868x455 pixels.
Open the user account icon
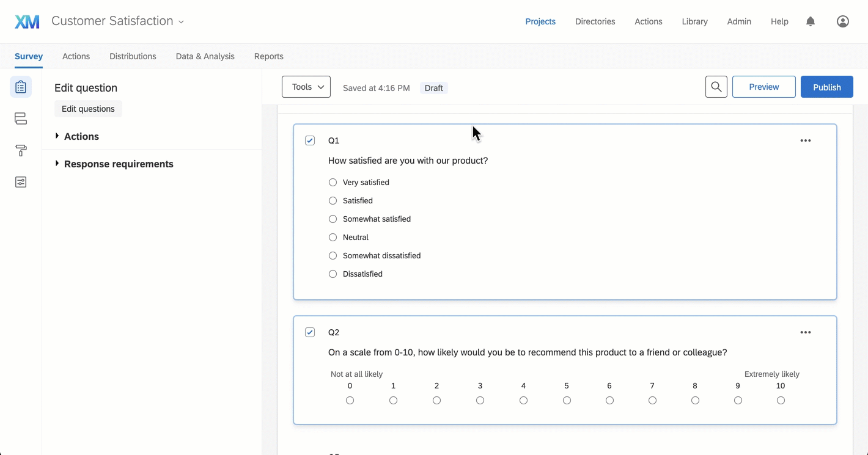click(x=843, y=21)
